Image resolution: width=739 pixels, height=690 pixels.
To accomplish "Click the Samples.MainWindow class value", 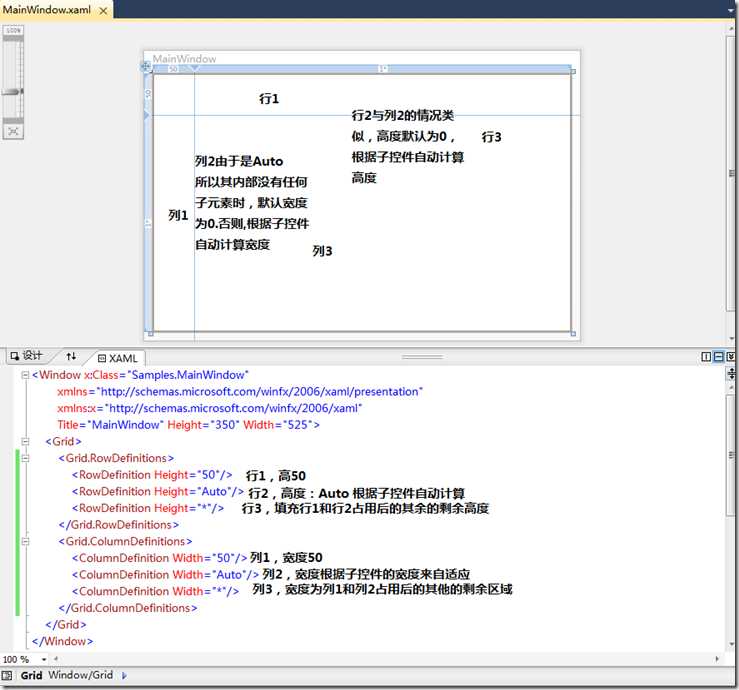I will pos(188,375).
